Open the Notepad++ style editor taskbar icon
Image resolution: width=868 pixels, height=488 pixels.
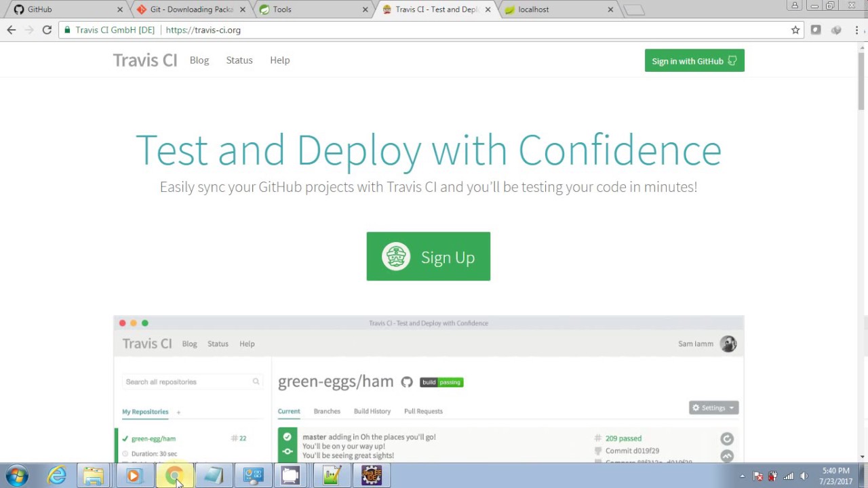pyautogui.click(x=332, y=476)
